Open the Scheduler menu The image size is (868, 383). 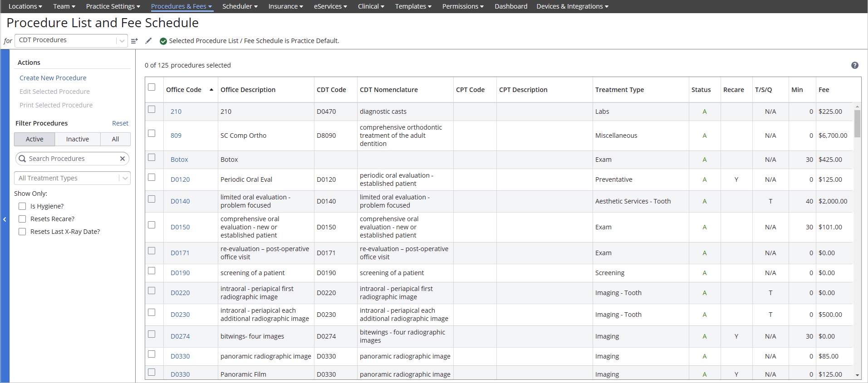240,6
